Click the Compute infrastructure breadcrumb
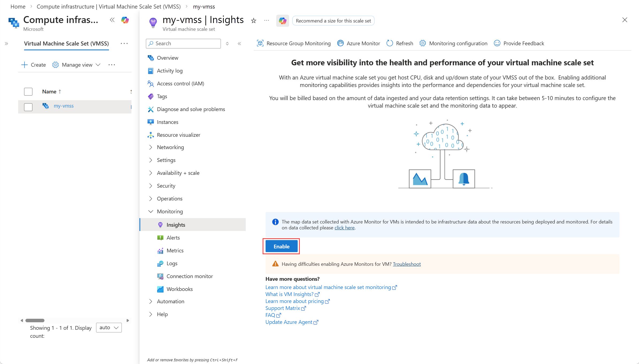 click(x=109, y=6)
